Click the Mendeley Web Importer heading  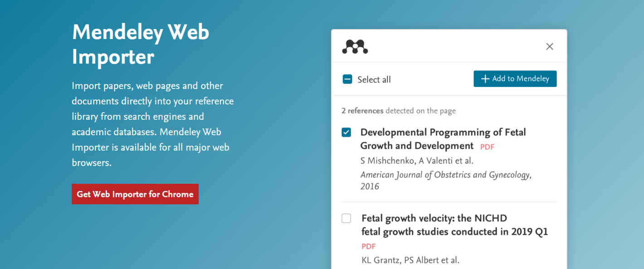140,44
